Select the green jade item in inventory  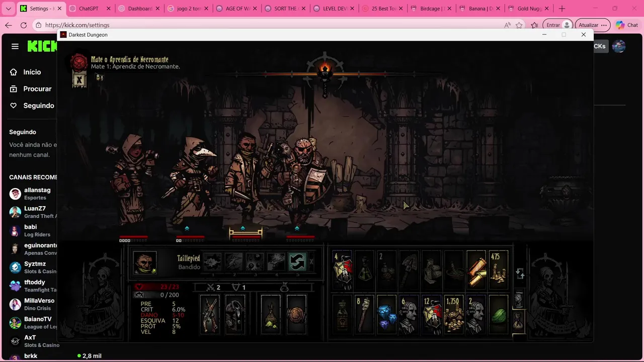click(x=498, y=315)
